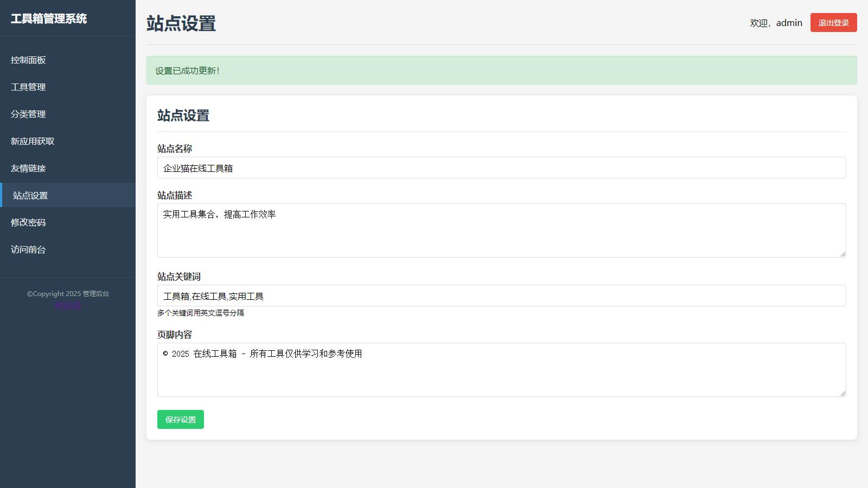Open 友情链接 in the sidebar
The width and height of the screenshot is (868, 488).
click(x=27, y=168)
